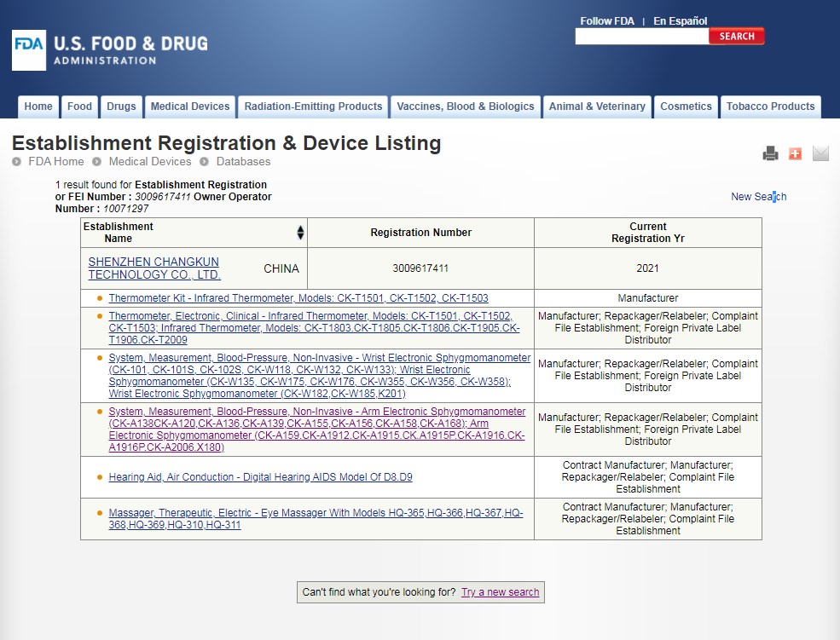The height and width of the screenshot is (640, 840).
Task: Click the Follow FDA link
Action: 607,21
